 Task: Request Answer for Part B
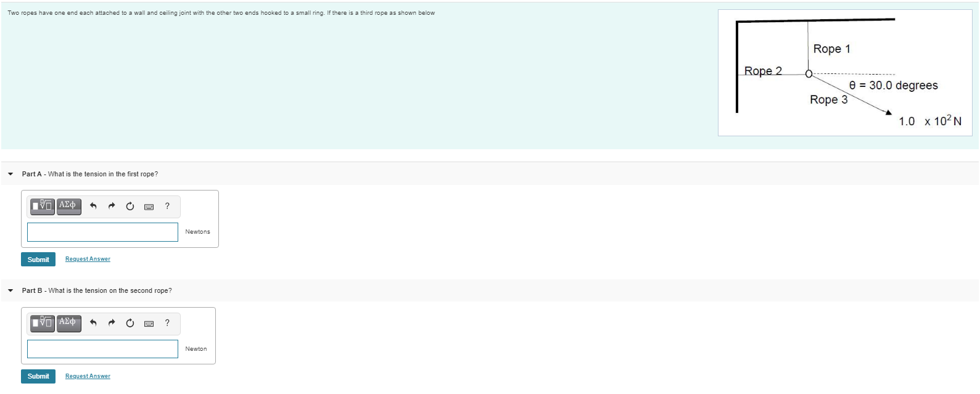click(88, 376)
